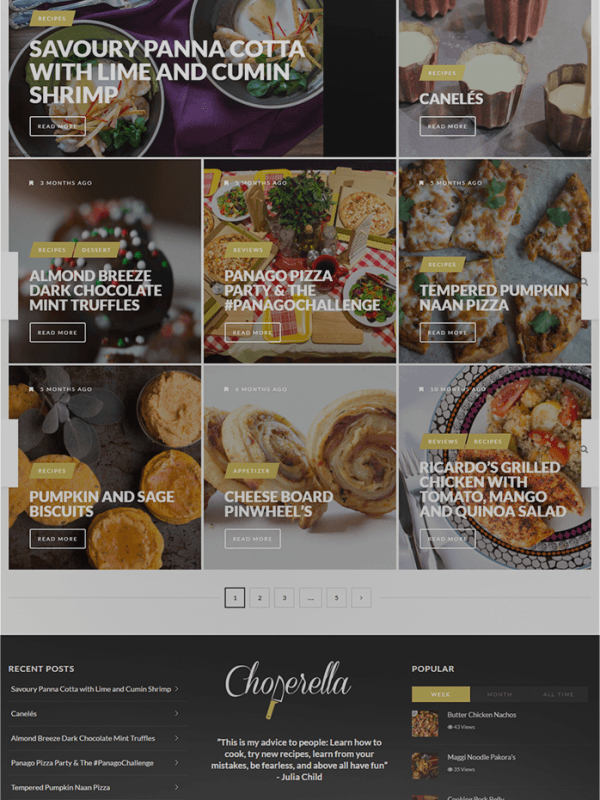The height and width of the screenshot is (800, 600).
Task: Go to next page arrow in pagination
Action: pyautogui.click(x=361, y=597)
